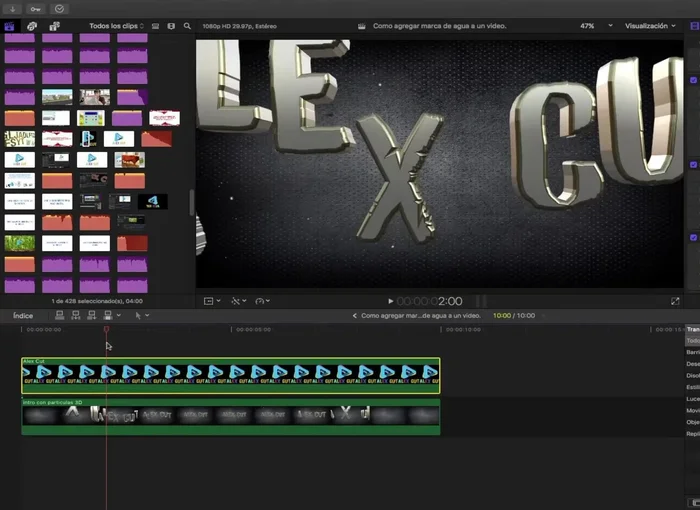The image size is (700, 510).
Task: Click the import media arrow icon
Action: (x=10, y=8)
